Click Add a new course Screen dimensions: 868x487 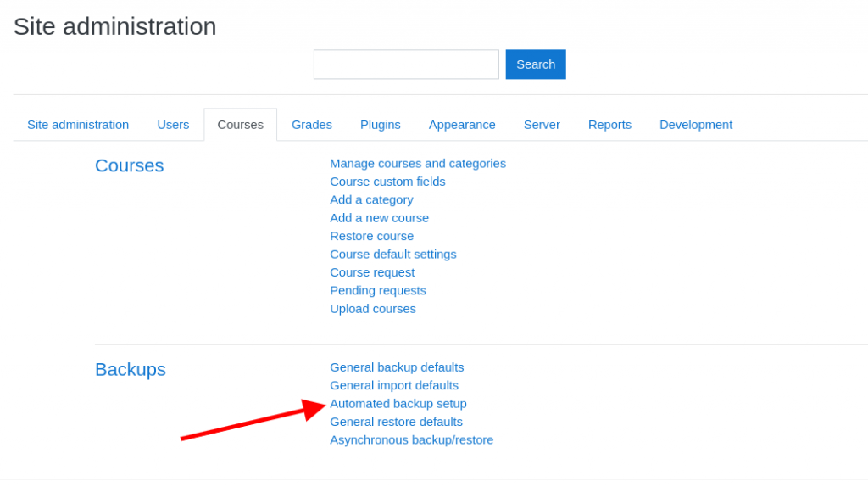pos(379,218)
